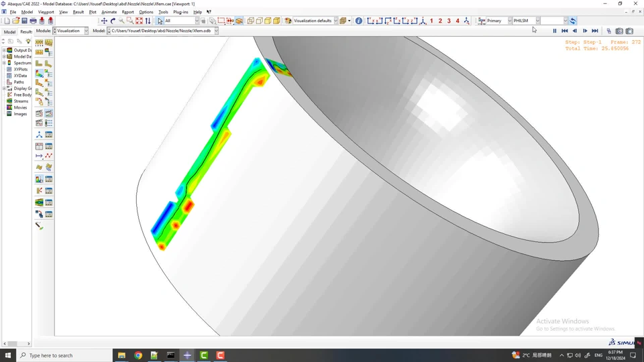The width and height of the screenshot is (644, 362).
Task: Apply custom view number 4
Action: tap(458, 21)
